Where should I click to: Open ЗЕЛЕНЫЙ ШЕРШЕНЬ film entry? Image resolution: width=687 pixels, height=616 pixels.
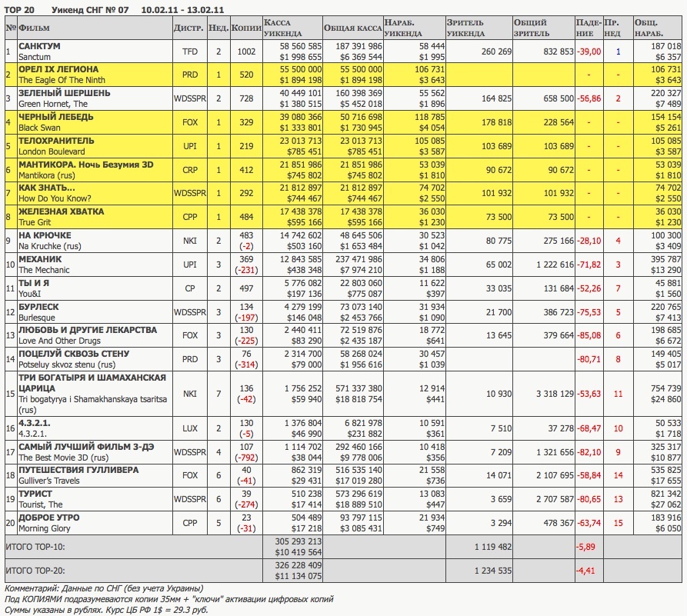(64, 93)
